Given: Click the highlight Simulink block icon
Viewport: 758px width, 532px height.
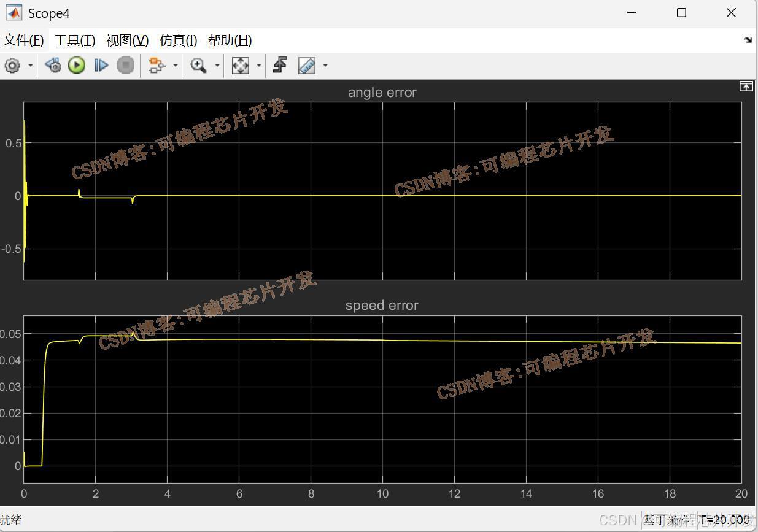Looking at the screenshot, I should tap(157, 66).
